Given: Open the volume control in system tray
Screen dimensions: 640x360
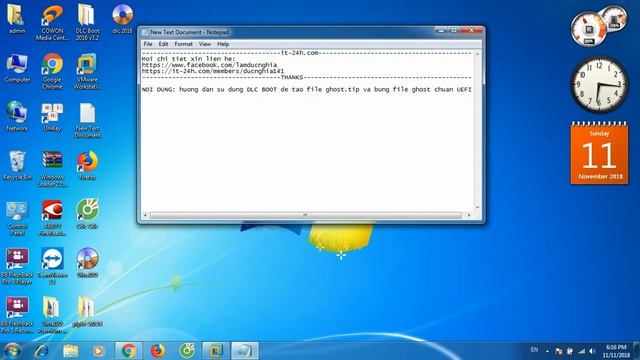Looking at the screenshot, I should pyautogui.click(x=592, y=351).
